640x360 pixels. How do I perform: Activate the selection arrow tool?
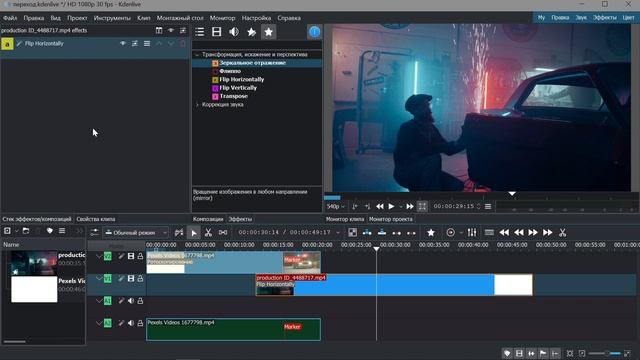193,233
